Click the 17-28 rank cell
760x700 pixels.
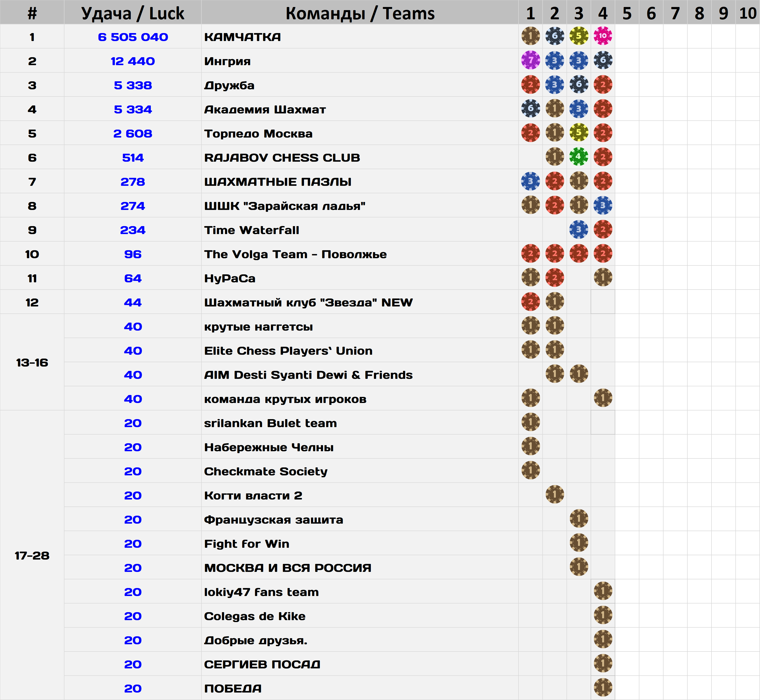[x=32, y=555]
